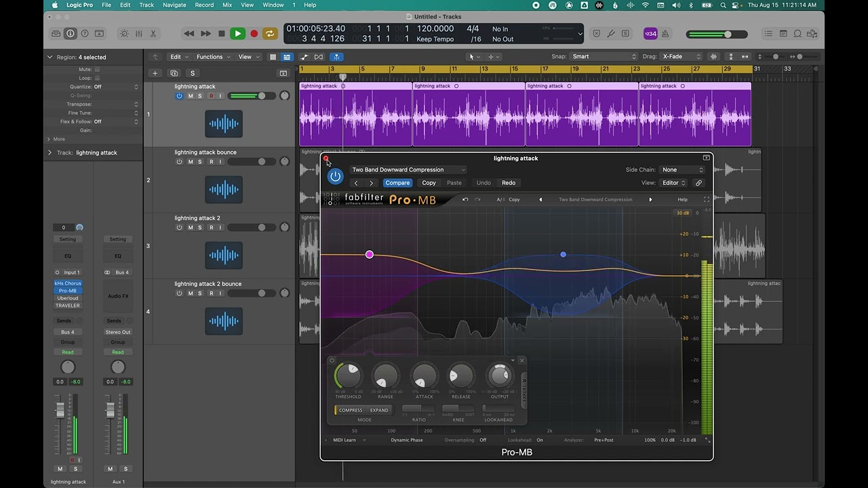
Task: Stop playback with the square button
Action: pos(222,33)
